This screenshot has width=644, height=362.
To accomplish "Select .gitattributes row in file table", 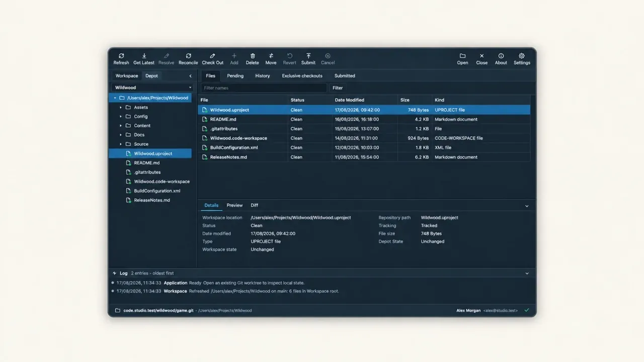I will 364,129.
